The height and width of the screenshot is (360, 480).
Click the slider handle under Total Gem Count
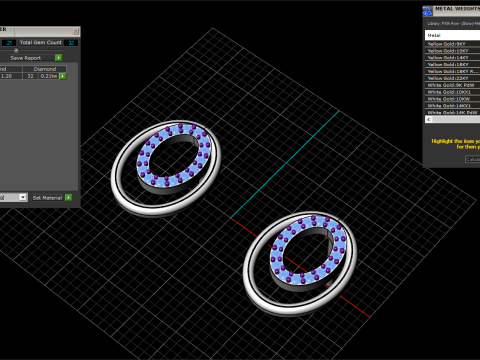[16, 51]
